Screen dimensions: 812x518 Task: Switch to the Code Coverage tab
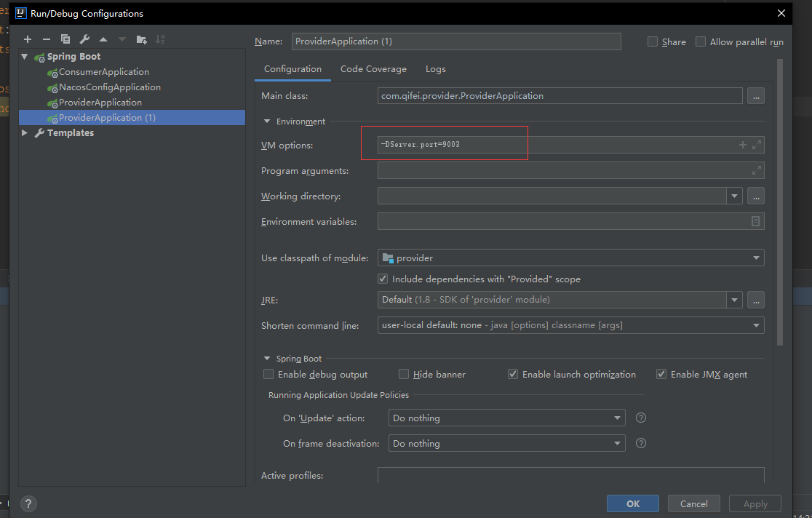coord(373,69)
